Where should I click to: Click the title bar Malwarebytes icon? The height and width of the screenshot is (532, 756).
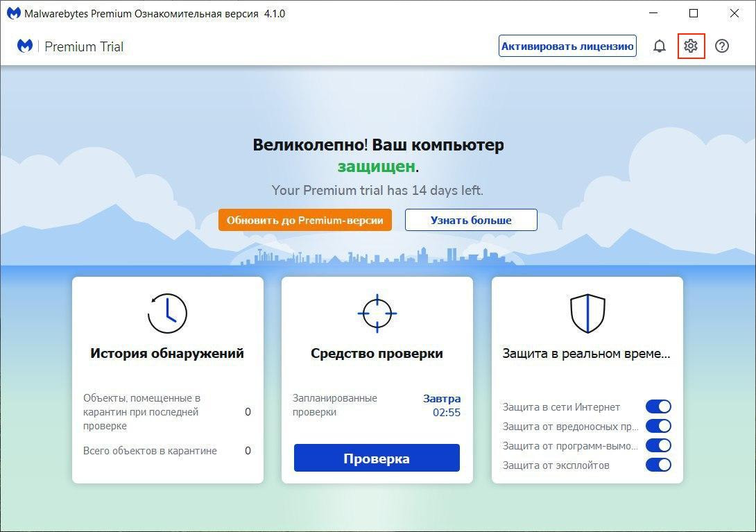(12, 14)
